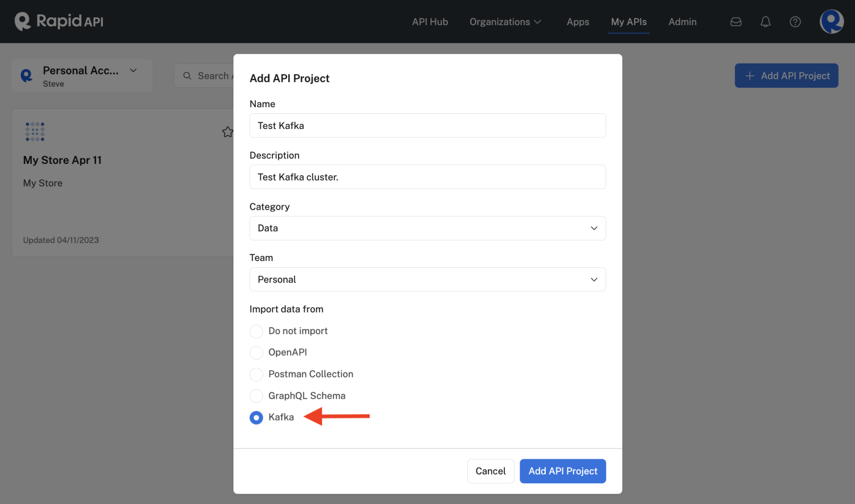Click the My Store Apr 11 dotted icon
The image size is (855, 504).
click(35, 132)
